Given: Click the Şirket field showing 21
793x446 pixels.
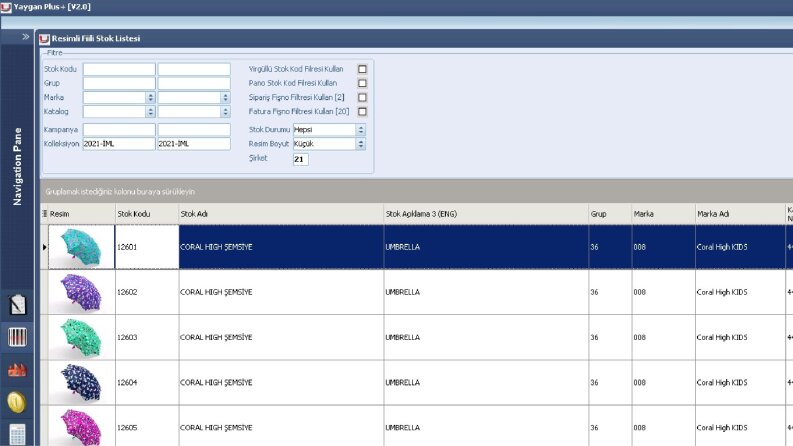Looking at the screenshot, I should pos(300,159).
